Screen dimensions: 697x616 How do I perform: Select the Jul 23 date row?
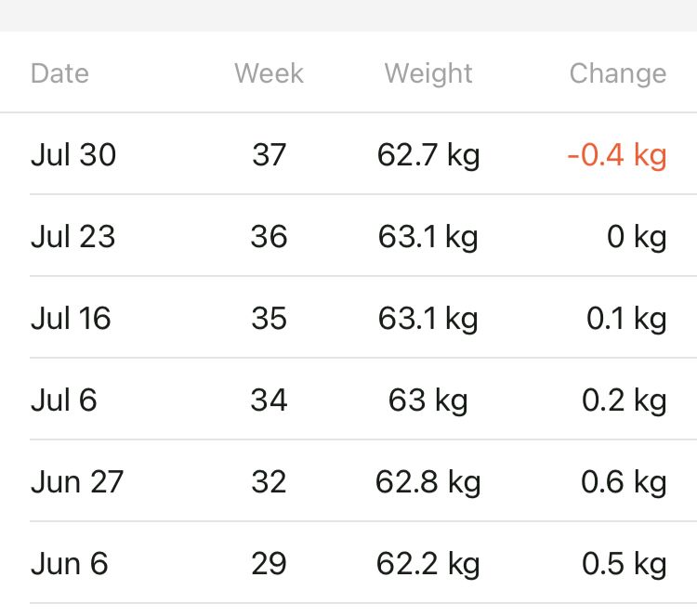72,237
